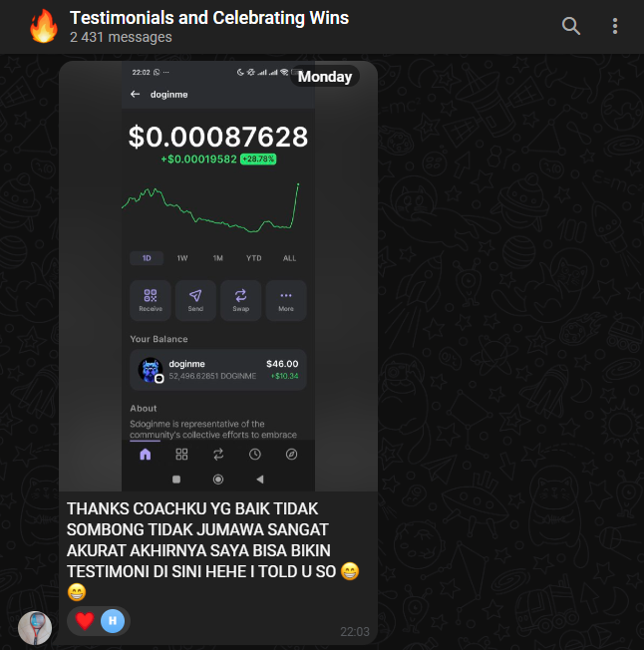Click the fire channel avatar icon
This screenshot has height=650, width=644.
(44, 26)
